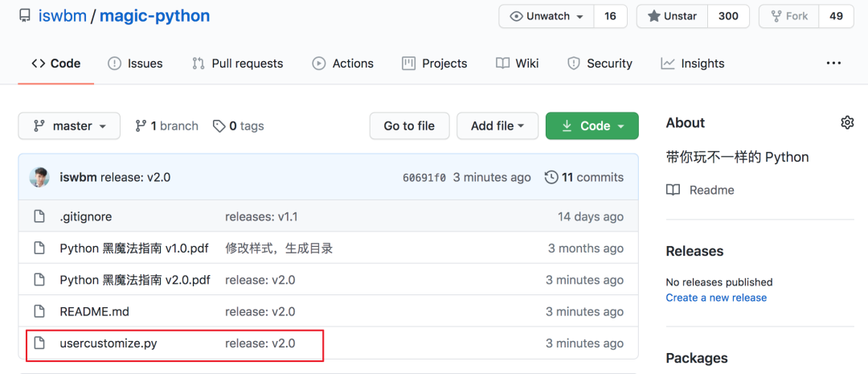This screenshot has width=868, height=374.
Task: Open v2.0.pdf row commit release: v2.0
Action: pos(260,280)
